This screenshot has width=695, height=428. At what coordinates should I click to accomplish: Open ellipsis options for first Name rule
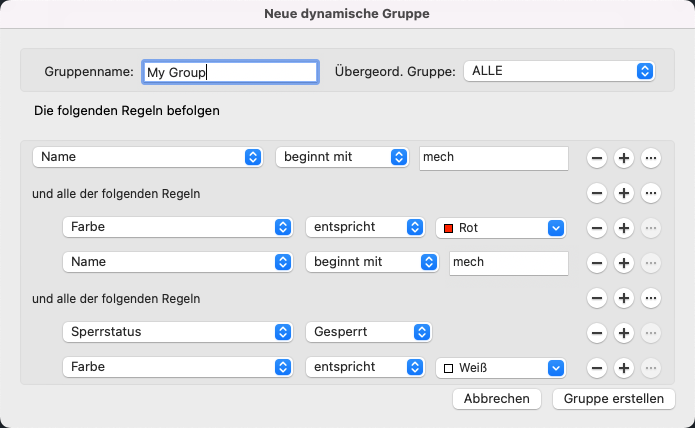(x=651, y=158)
